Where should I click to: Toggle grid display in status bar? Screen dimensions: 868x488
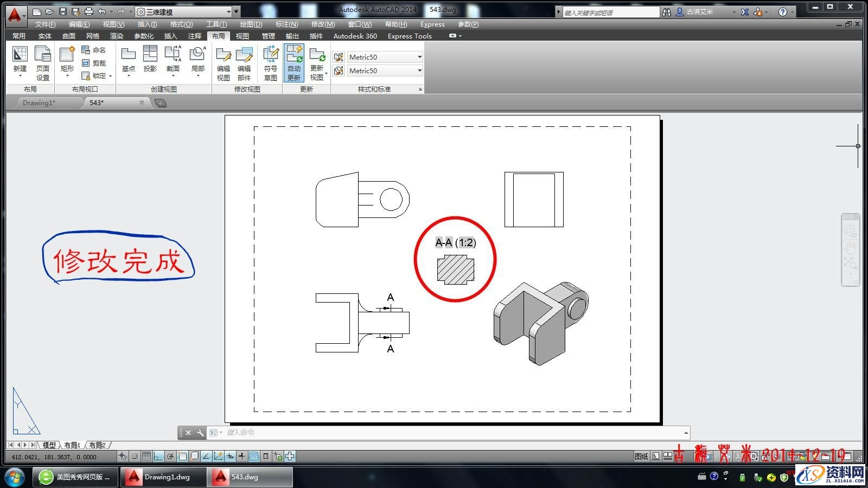[x=146, y=457]
